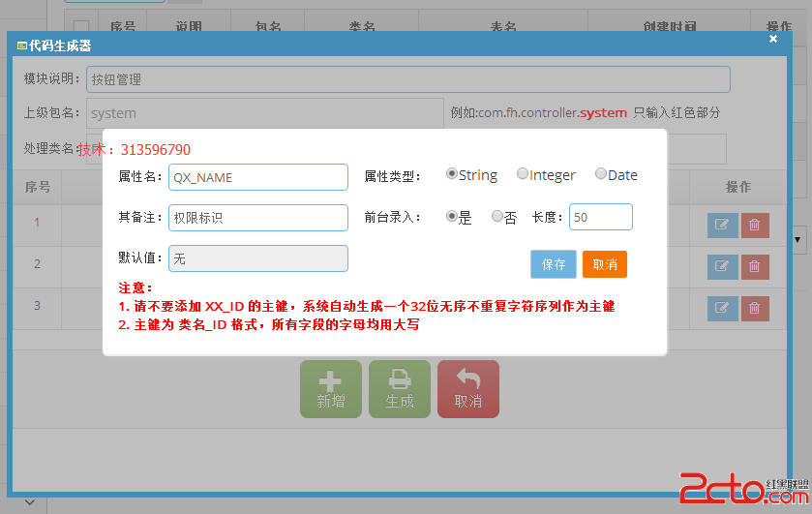Click the 模块说明 field with 按钮管理

click(x=408, y=79)
